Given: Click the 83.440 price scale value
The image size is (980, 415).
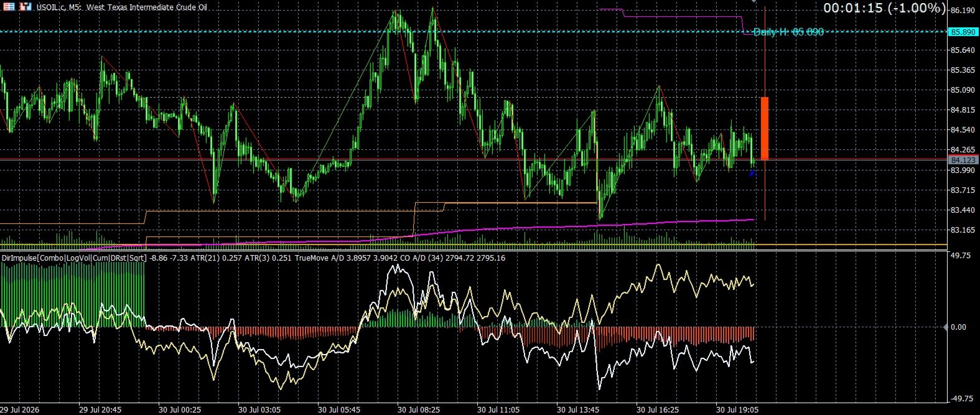Looking at the screenshot, I should point(963,210).
